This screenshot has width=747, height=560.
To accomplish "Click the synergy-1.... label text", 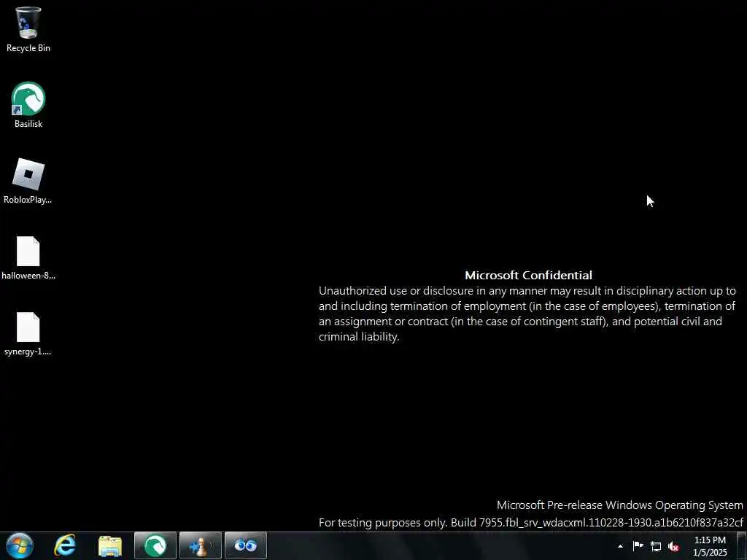I will (x=28, y=351).
